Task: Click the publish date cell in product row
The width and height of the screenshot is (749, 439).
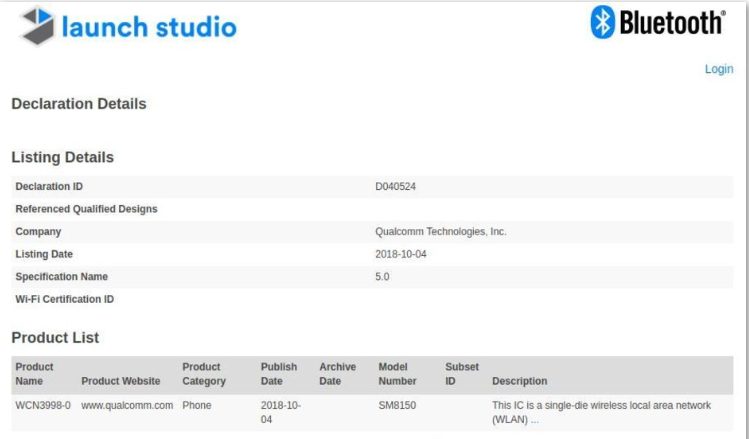Action: click(x=280, y=412)
